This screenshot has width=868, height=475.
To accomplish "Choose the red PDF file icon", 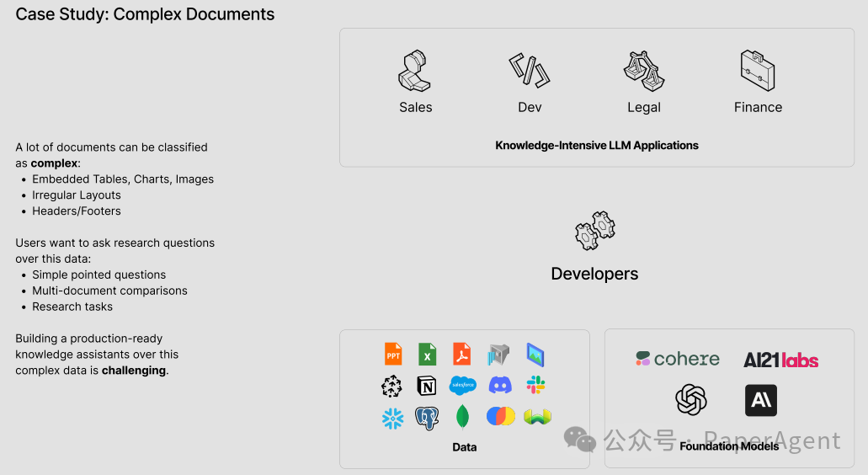I will click(461, 354).
